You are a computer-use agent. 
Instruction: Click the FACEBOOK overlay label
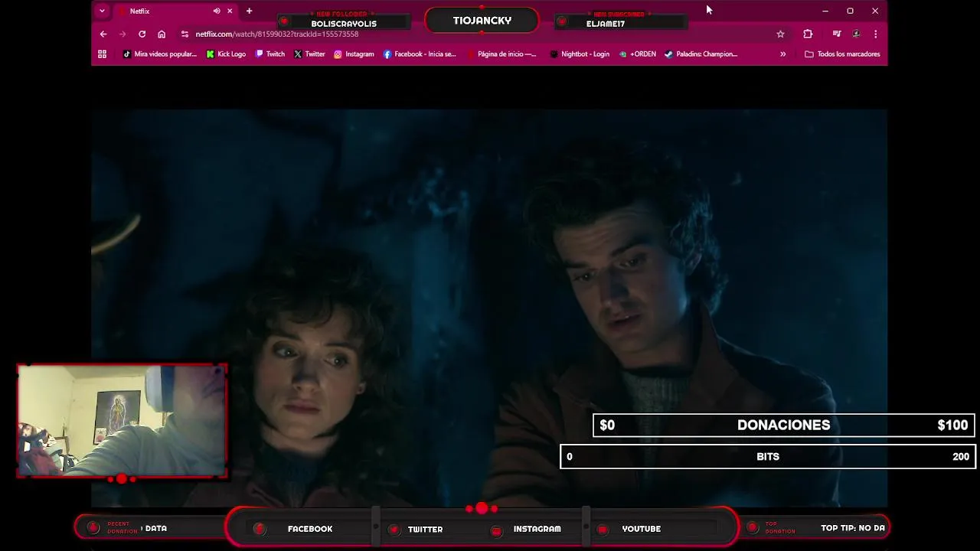pos(310,529)
